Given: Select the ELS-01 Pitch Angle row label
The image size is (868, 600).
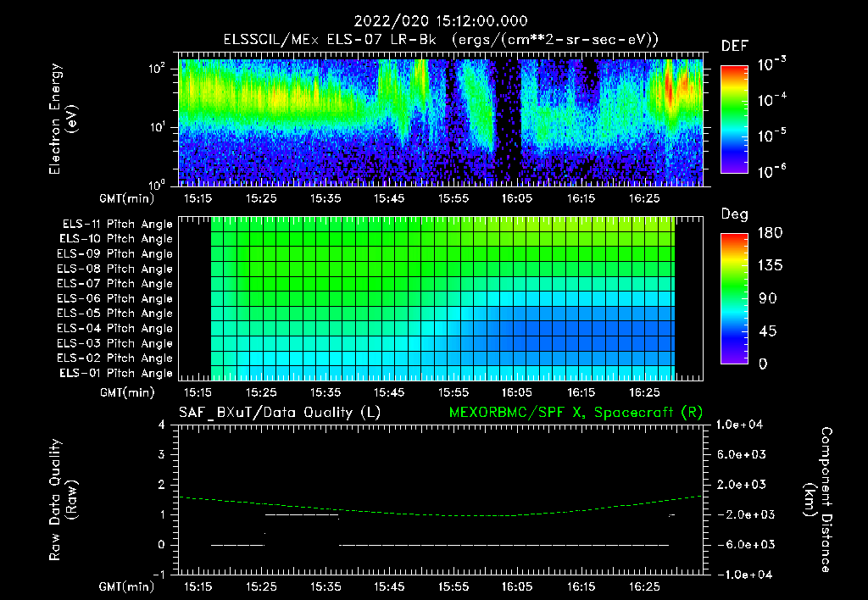Looking at the screenshot, I should tap(116, 373).
